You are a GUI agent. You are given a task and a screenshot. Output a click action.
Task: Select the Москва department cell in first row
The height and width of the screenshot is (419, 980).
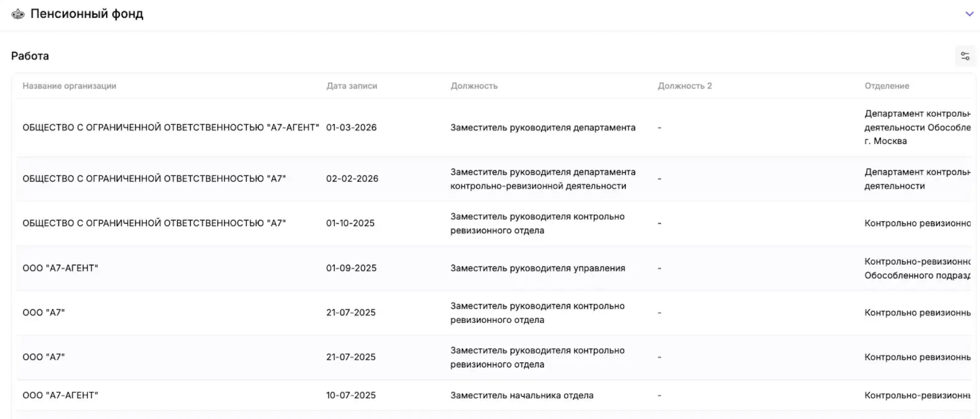point(917,128)
